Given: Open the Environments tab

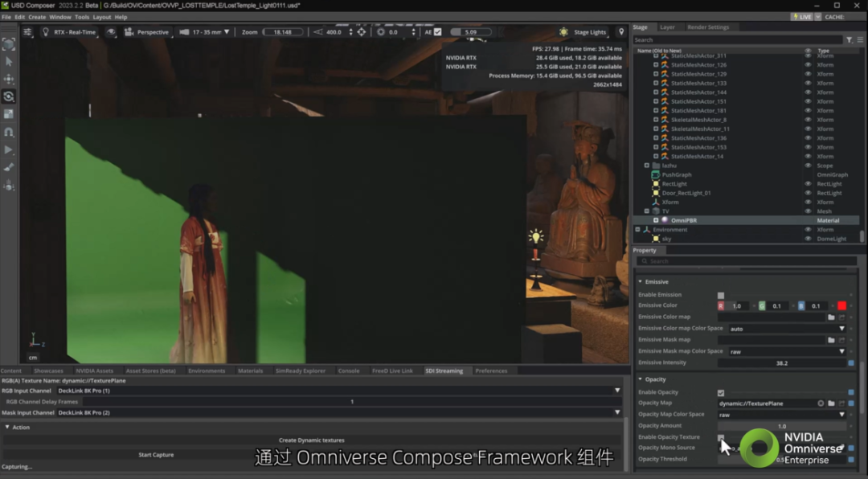Looking at the screenshot, I should [207, 371].
